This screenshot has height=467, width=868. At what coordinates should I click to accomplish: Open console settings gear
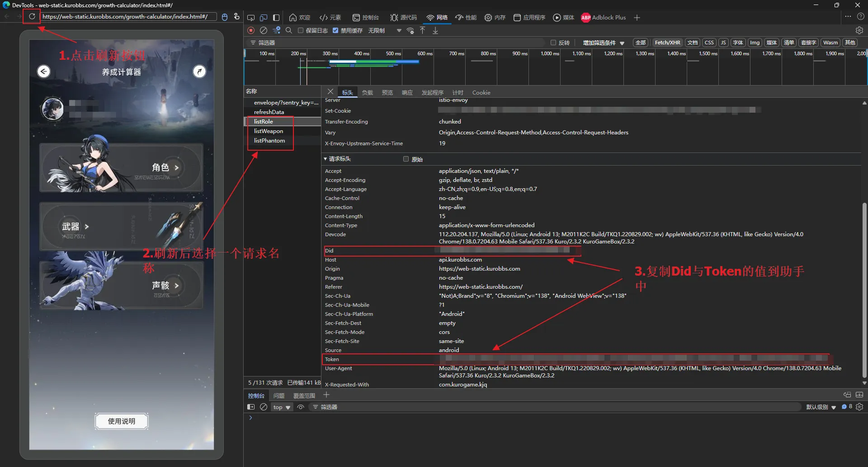coord(859,407)
